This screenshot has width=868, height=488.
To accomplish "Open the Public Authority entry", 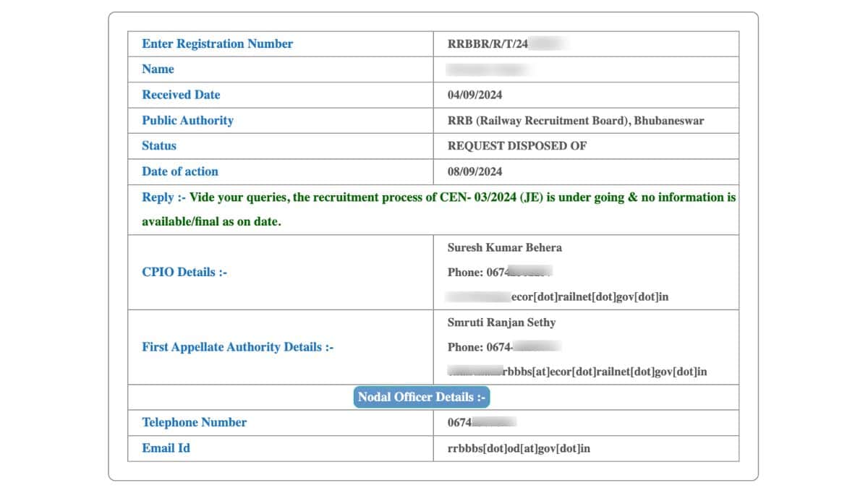I will (187, 120).
